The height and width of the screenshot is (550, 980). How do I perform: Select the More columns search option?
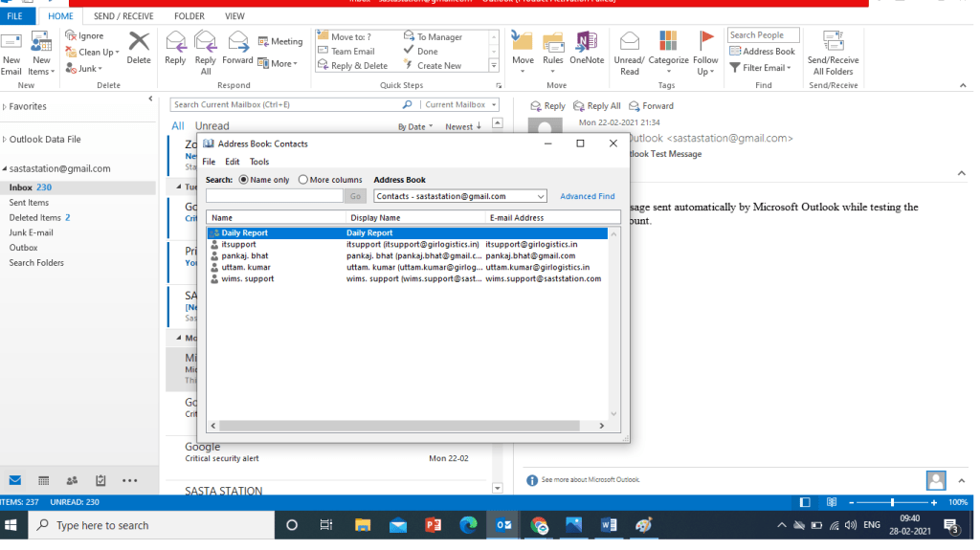click(x=303, y=180)
